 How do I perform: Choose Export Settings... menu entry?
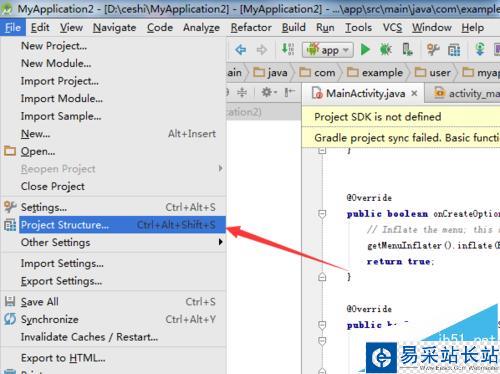[x=113, y=281]
